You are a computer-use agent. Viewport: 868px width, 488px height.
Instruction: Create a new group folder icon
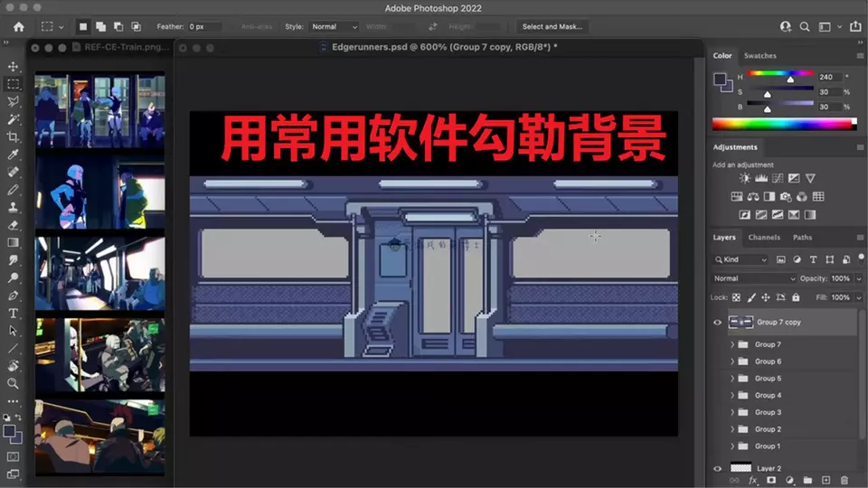[x=807, y=480]
